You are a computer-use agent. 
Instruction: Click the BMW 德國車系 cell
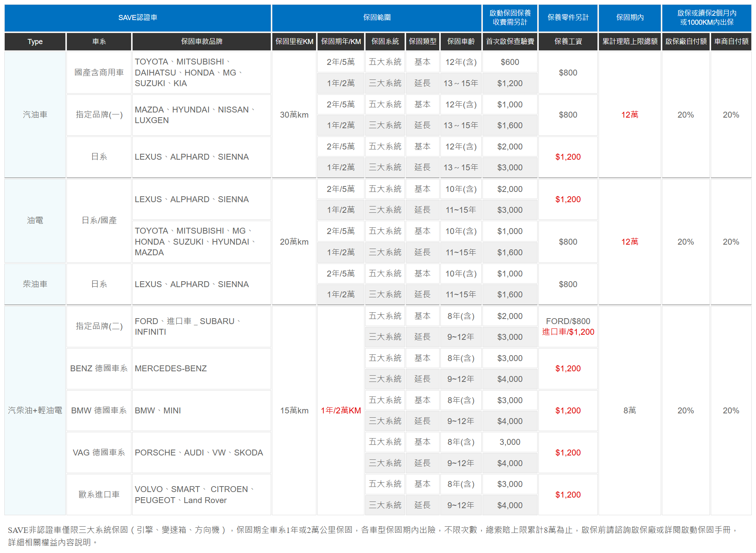pyautogui.click(x=99, y=411)
